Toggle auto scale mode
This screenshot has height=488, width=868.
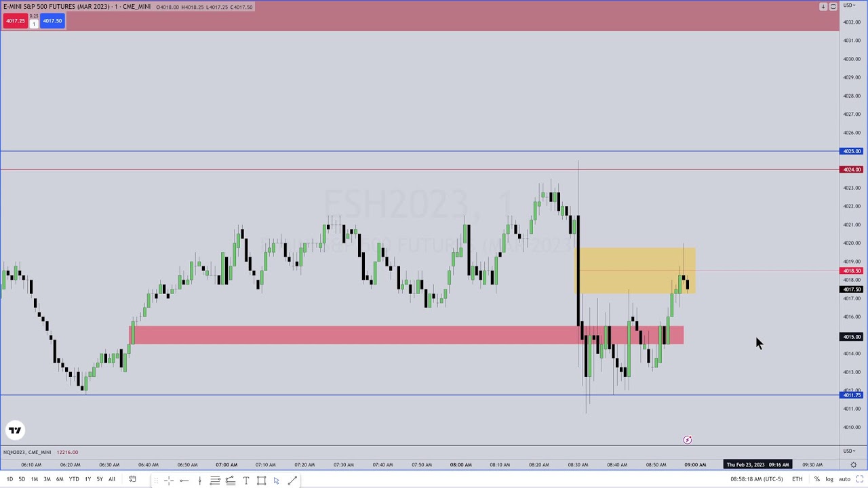[844, 479]
